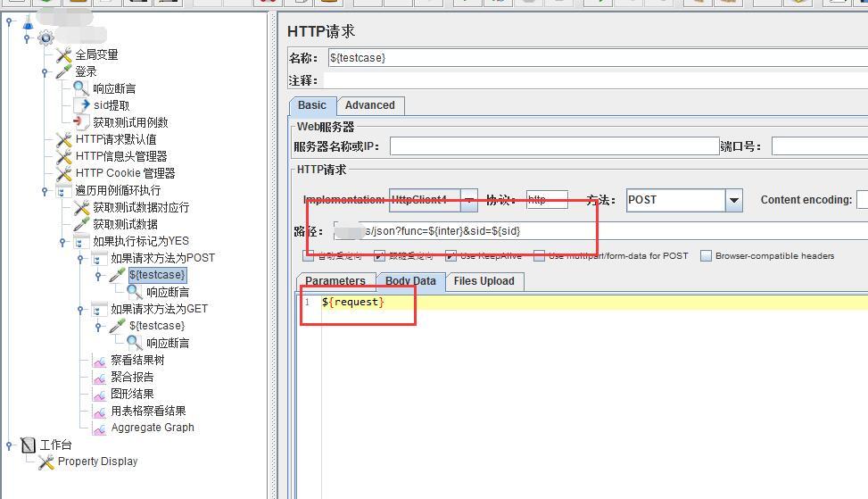Click the 登录 sampler pipette icon
The width and height of the screenshot is (868, 499).
point(63,71)
